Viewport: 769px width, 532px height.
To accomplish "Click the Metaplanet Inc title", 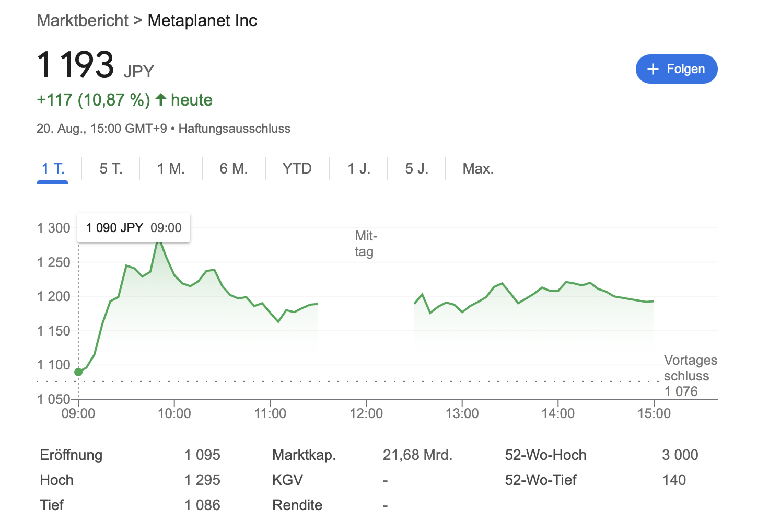I will click(x=202, y=20).
